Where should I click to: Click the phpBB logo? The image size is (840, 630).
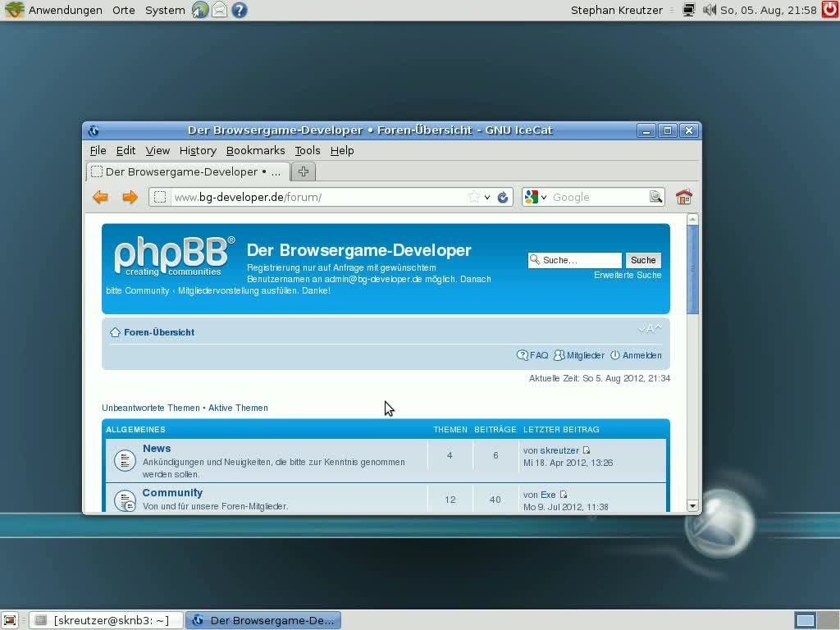[174, 256]
